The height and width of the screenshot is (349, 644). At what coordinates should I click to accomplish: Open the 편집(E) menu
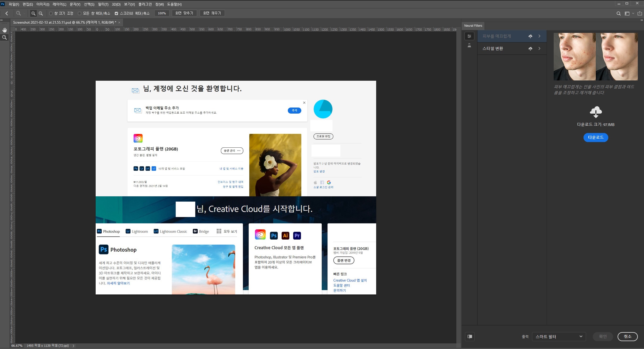click(28, 4)
